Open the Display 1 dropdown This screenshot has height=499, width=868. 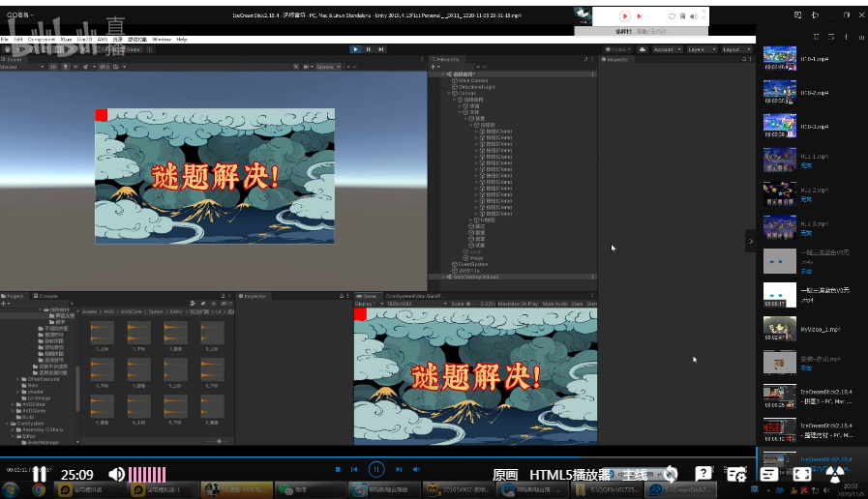coord(370,304)
